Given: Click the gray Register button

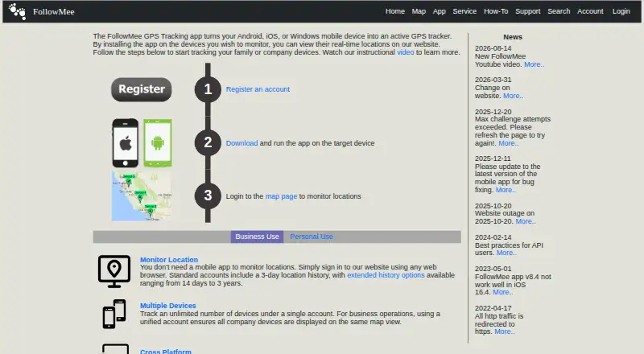Looking at the screenshot, I should (x=142, y=89).
